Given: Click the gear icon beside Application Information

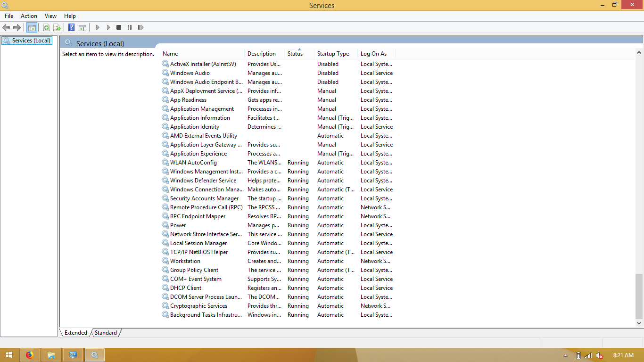Looking at the screenshot, I should click(165, 117).
